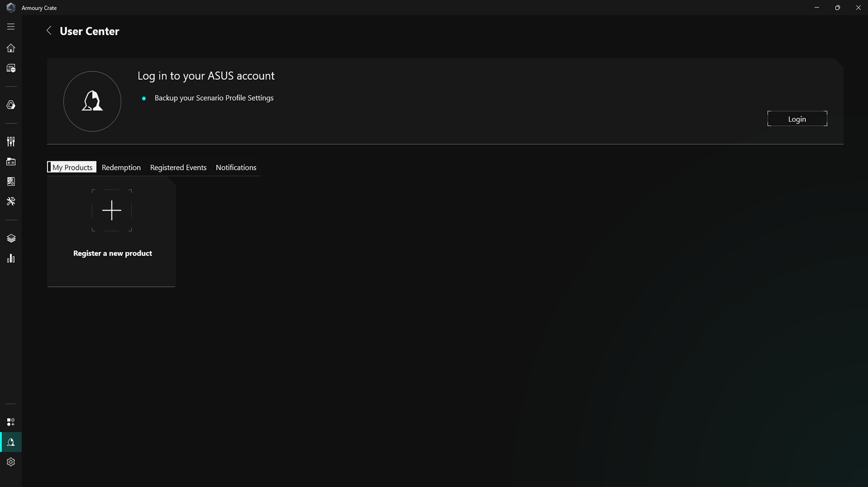
Task: Click the plus icon to add product
Action: click(x=112, y=210)
